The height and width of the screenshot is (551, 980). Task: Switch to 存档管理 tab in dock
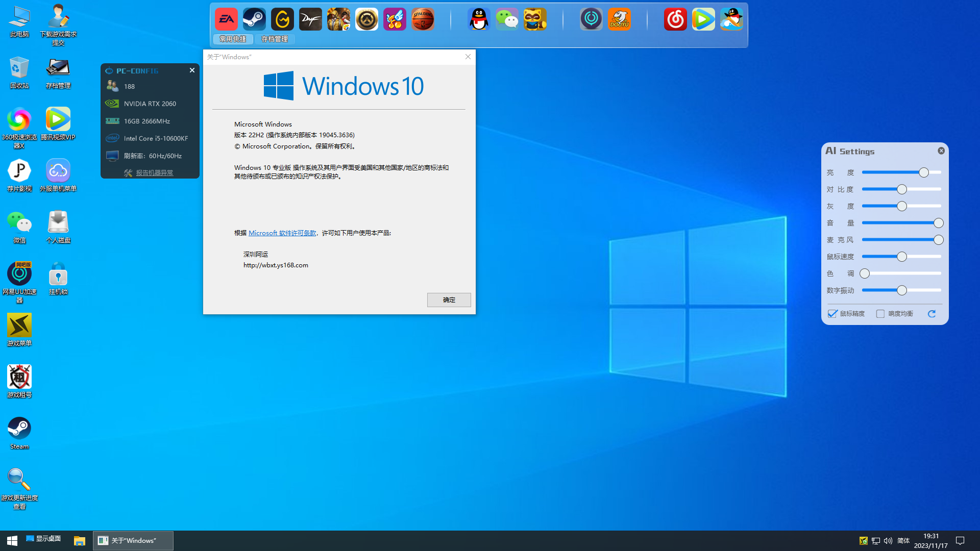pos(275,39)
